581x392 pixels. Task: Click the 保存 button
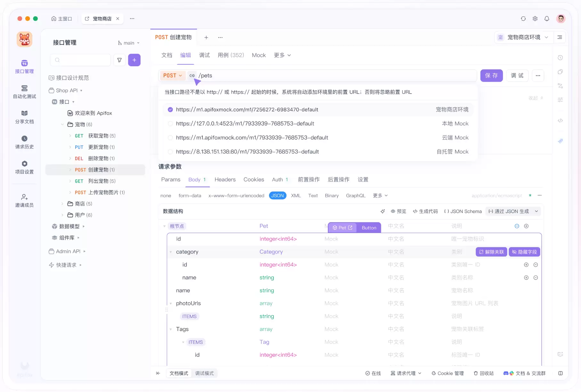pyautogui.click(x=491, y=75)
